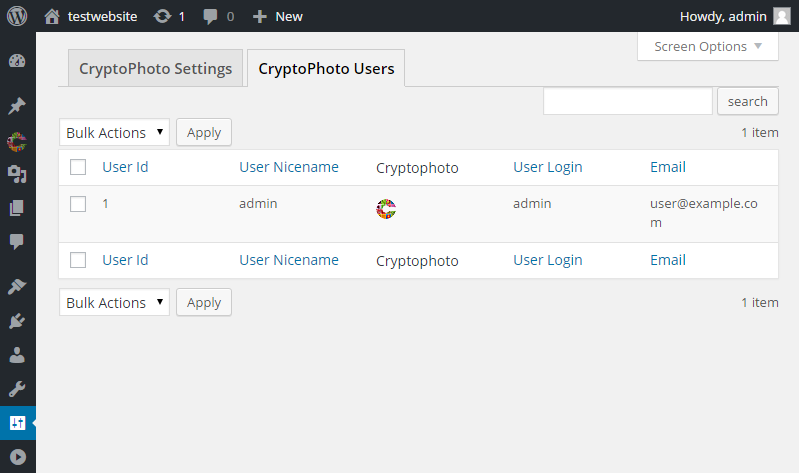Open the WordPress logo menu
Image resolution: width=799 pixels, height=473 pixels.
click(17, 16)
